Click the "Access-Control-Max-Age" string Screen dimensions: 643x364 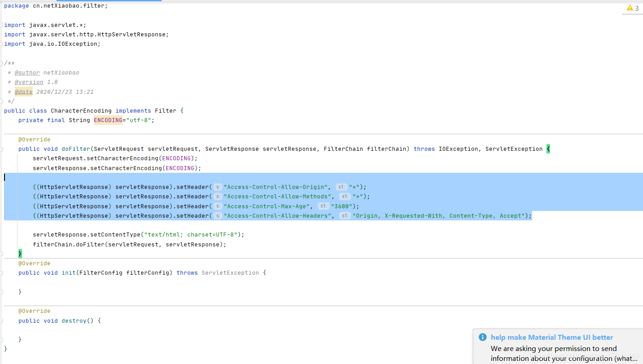pos(267,206)
